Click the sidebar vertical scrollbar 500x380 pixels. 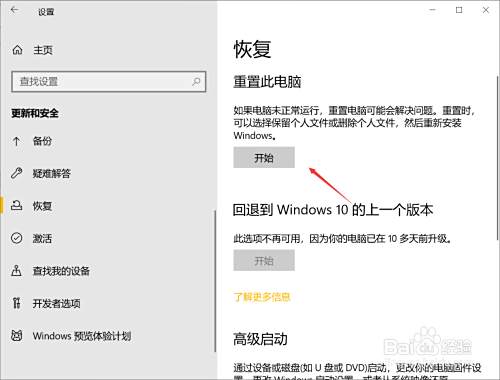[x=215, y=281]
